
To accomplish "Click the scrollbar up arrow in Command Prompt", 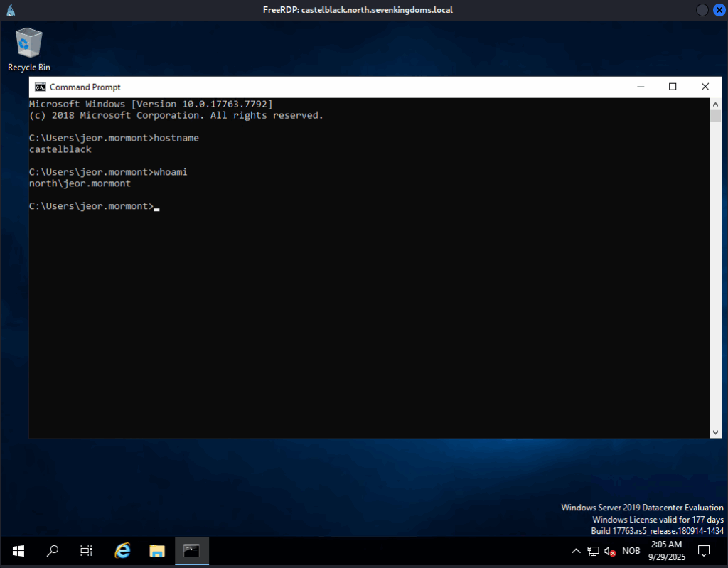I will pyautogui.click(x=715, y=104).
